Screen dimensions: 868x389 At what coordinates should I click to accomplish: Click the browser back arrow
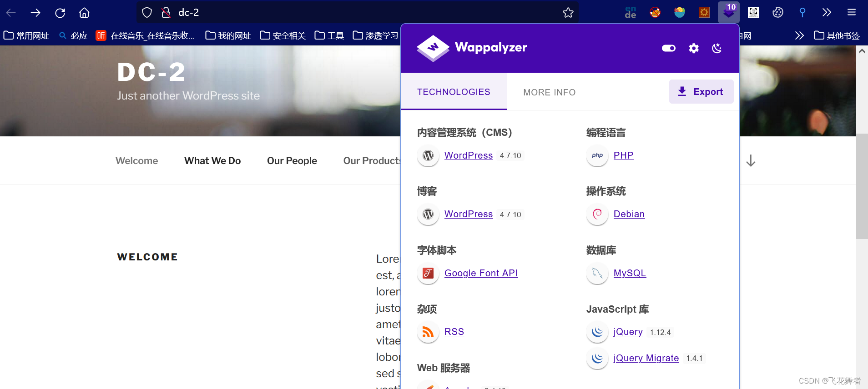click(11, 13)
